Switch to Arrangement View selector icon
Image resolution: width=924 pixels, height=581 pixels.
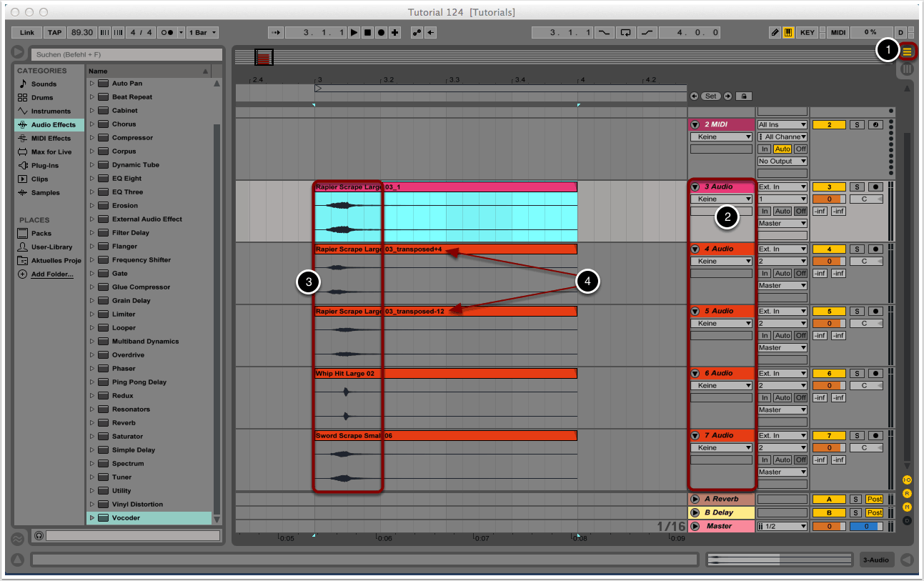(907, 51)
